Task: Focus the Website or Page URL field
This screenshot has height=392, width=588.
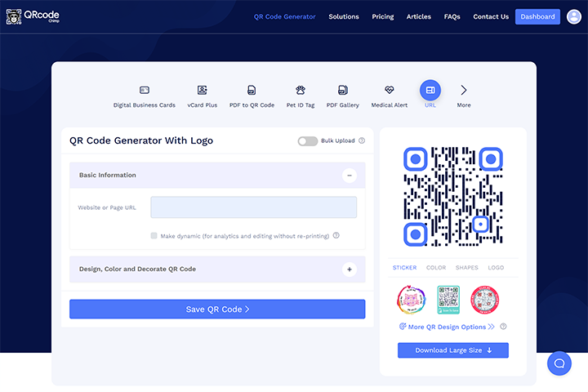Action: [x=253, y=207]
